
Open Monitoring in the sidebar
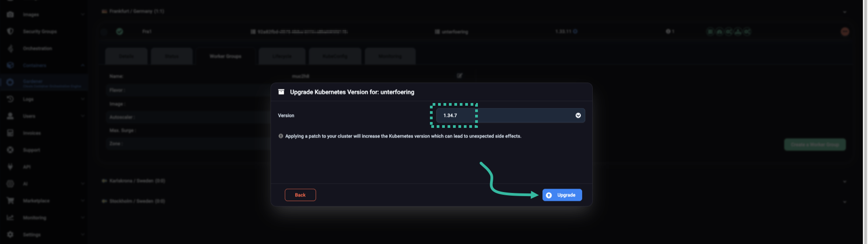point(34,218)
